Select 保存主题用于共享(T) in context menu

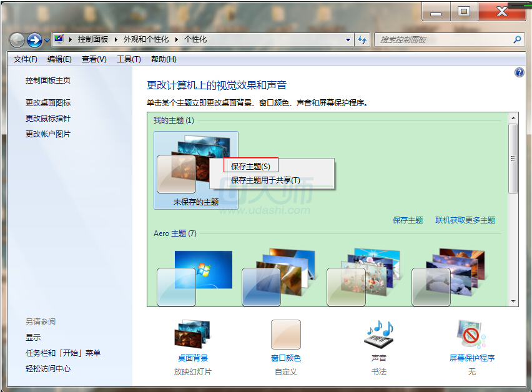tap(265, 180)
